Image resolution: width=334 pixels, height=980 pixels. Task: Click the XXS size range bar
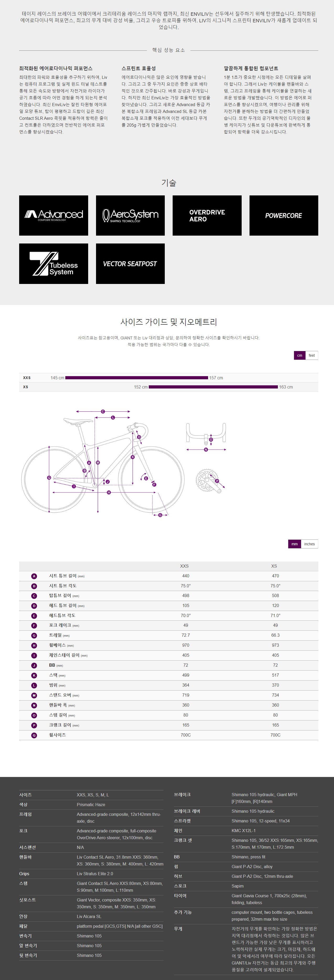click(x=137, y=378)
